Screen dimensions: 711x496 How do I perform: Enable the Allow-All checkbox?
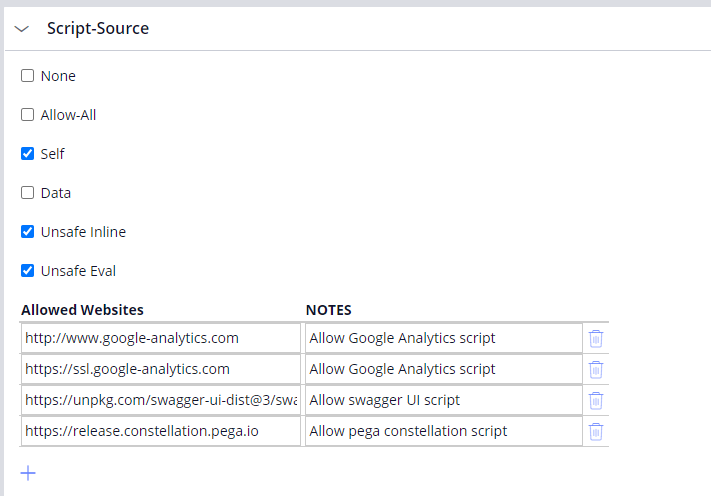[28, 115]
